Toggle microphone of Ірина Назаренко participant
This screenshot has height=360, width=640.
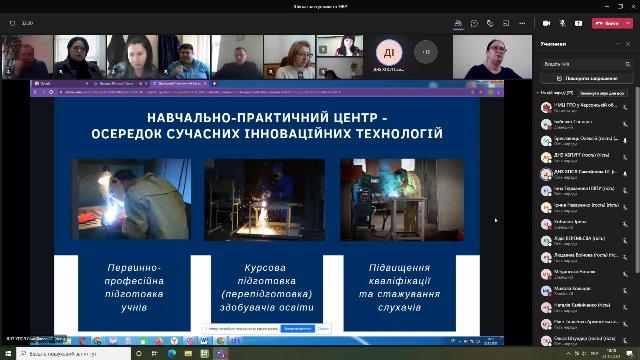(625, 207)
